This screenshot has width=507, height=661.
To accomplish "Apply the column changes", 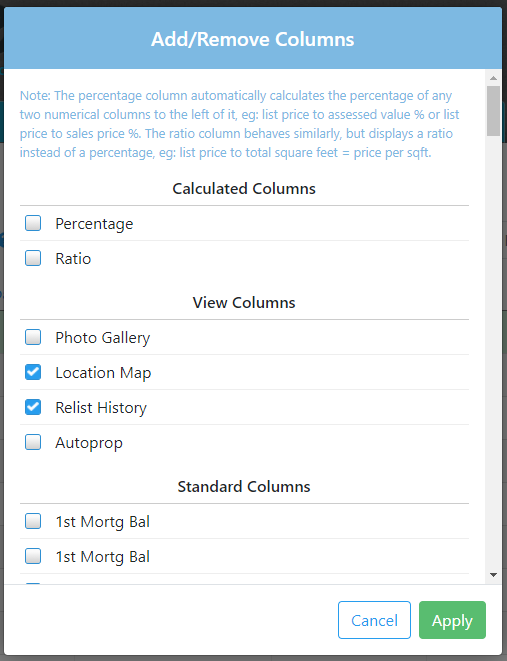I will [452, 620].
